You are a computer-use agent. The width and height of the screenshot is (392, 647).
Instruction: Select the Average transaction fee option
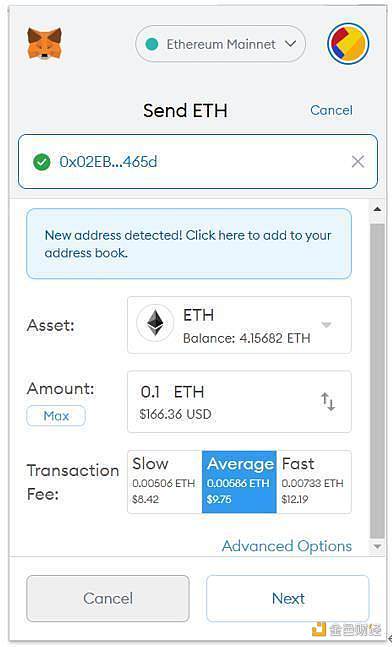[x=239, y=482]
